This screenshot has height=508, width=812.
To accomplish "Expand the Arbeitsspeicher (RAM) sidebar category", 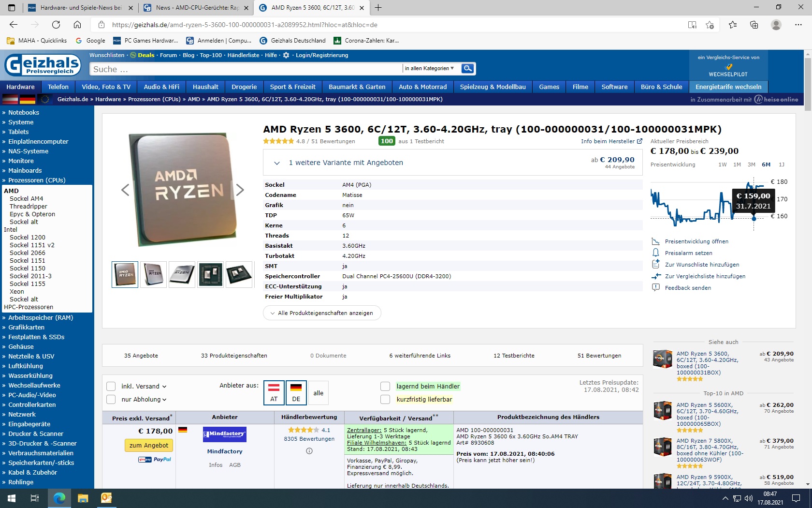I will pos(41,317).
